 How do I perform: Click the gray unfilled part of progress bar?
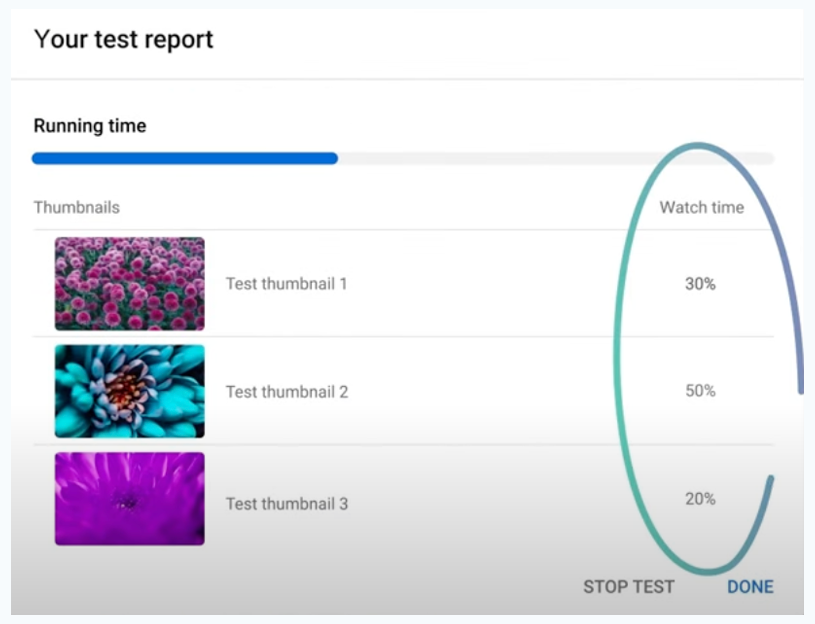(x=520, y=158)
